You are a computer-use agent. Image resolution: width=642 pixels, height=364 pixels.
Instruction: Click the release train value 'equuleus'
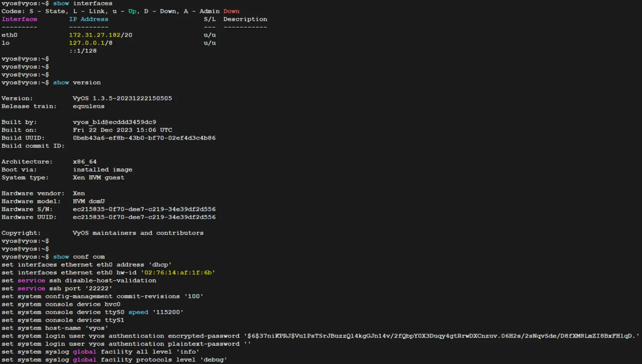pos(88,106)
